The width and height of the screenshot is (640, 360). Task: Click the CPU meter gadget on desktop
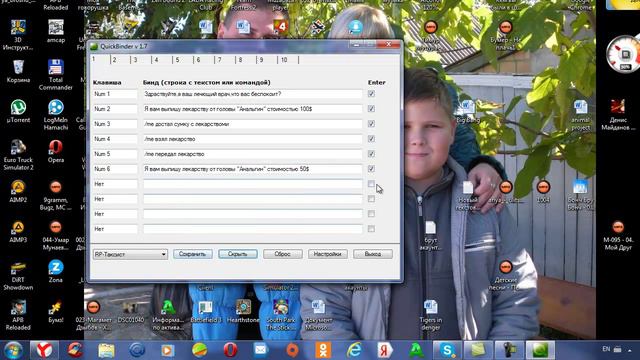coord(623,54)
